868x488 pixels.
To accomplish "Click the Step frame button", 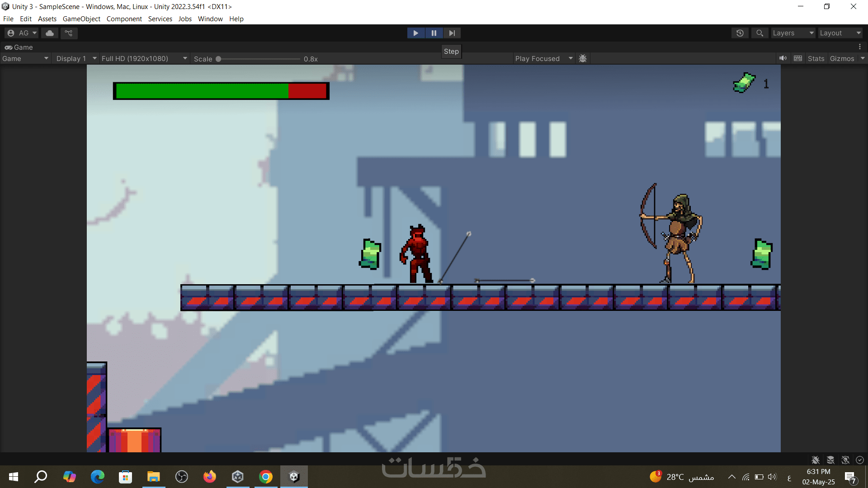I will pos(452,33).
